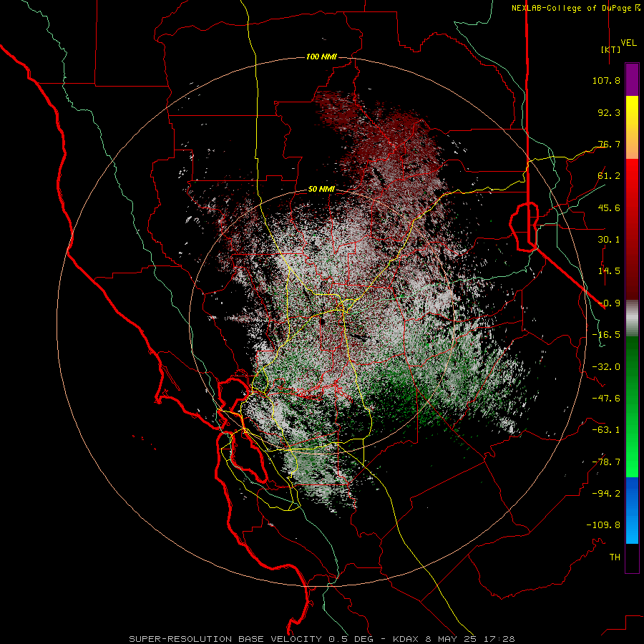
Task: Click the 92.3 velocity scale value
Action: (x=609, y=112)
